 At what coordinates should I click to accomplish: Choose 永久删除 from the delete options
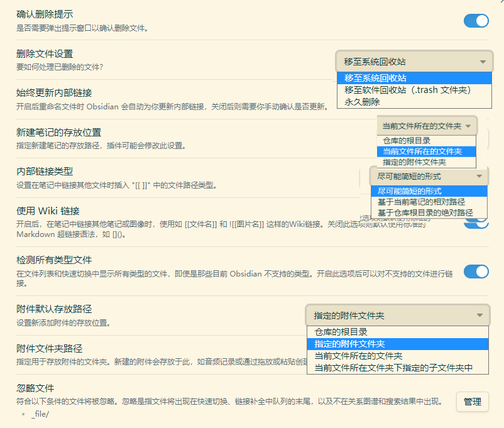[363, 101]
